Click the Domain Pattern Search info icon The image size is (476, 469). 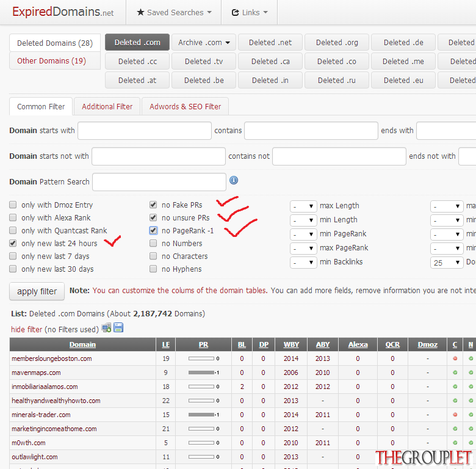(234, 180)
